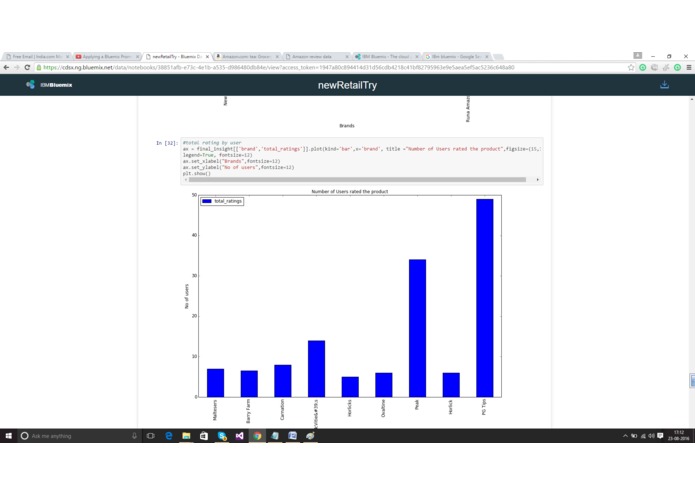Reload the page with the refresh icon
The height and width of the screenshot is (494, 695).
click(x=27, y=67)
